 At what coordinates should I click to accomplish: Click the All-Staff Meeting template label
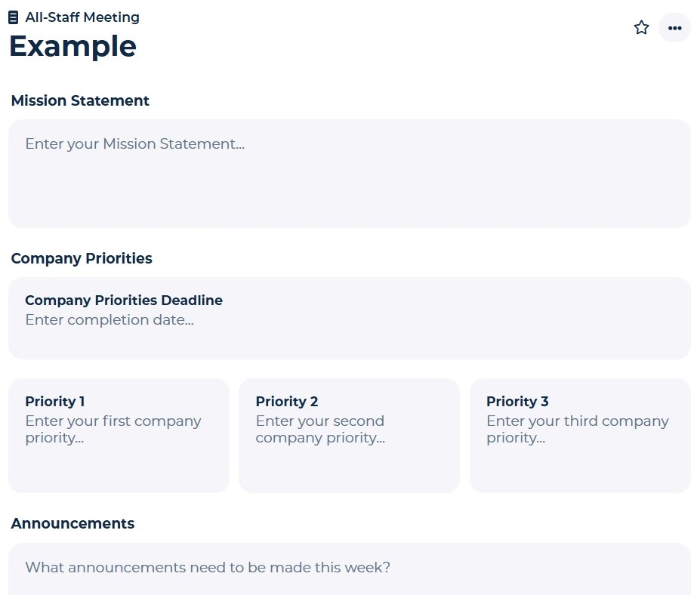coord(82,17)
